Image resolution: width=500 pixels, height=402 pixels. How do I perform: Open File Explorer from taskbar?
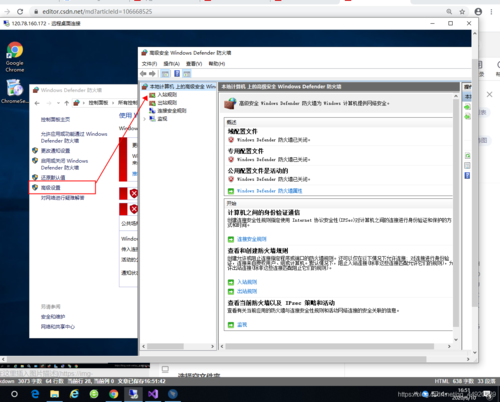(55, 394)
